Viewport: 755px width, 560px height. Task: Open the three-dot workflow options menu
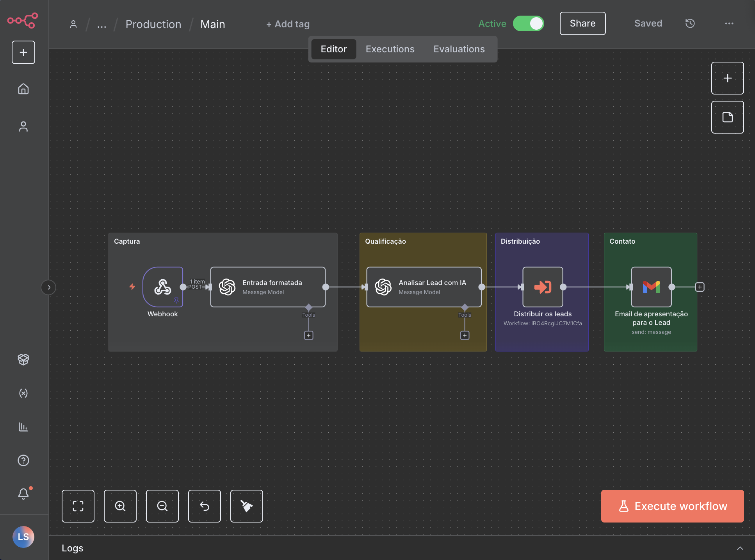click(729, 23)
